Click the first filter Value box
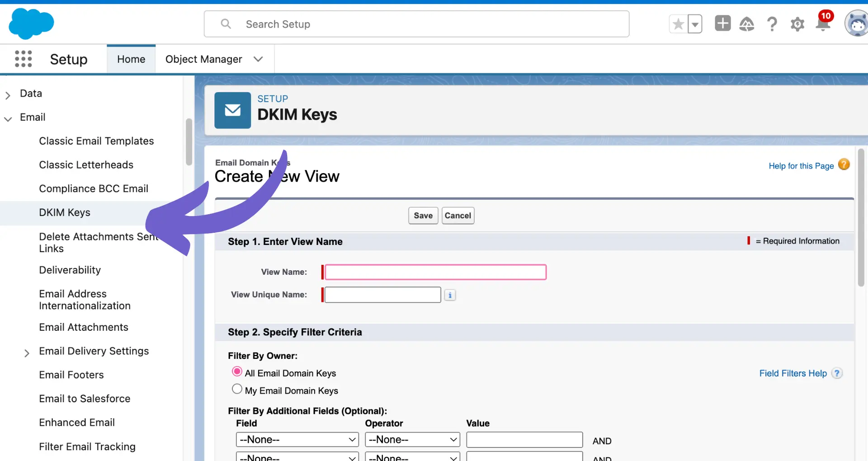The width and height of the screenshot is (868, 461). pyautogui.click(x=524, y=440)
